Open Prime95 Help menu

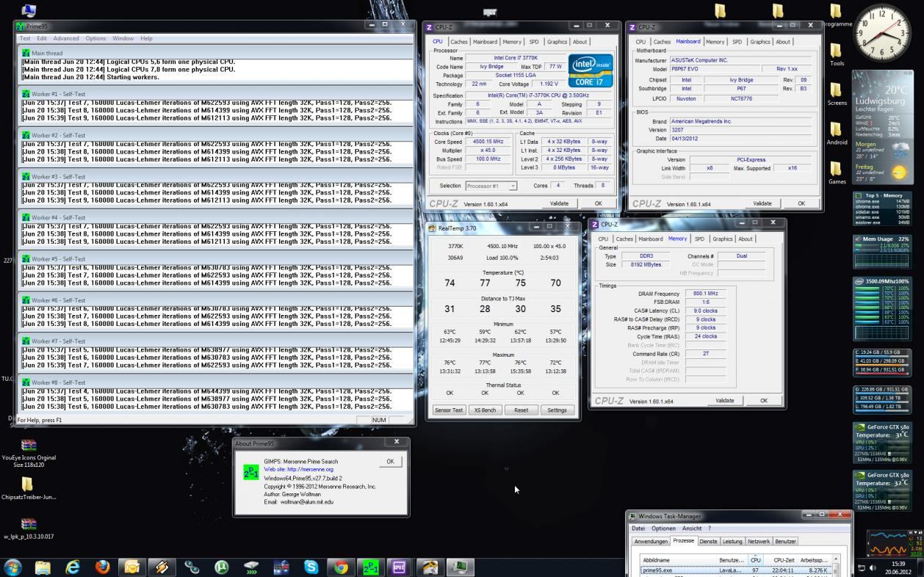(x=146, y=38)
